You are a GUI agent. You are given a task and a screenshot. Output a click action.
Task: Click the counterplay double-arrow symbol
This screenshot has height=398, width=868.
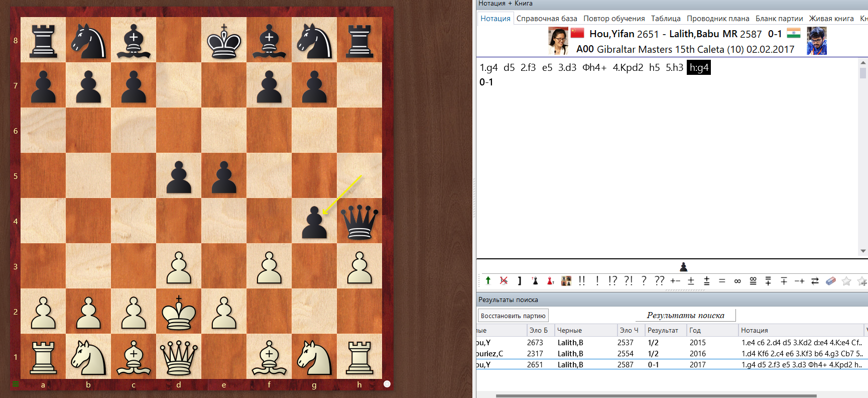(815, 281)
